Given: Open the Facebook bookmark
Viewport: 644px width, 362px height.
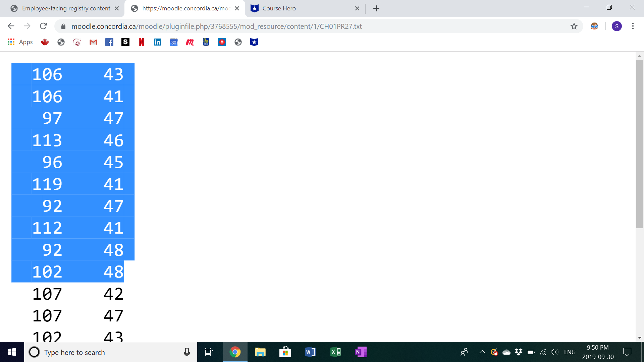Looking at the screenshot, I should 109,42.
